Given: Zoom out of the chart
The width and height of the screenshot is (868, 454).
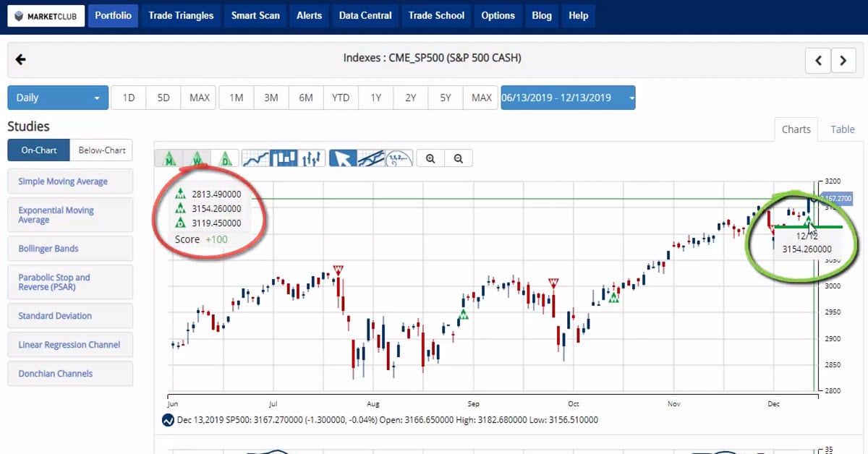Looking at the screenshot, I should tap(458, 158).
